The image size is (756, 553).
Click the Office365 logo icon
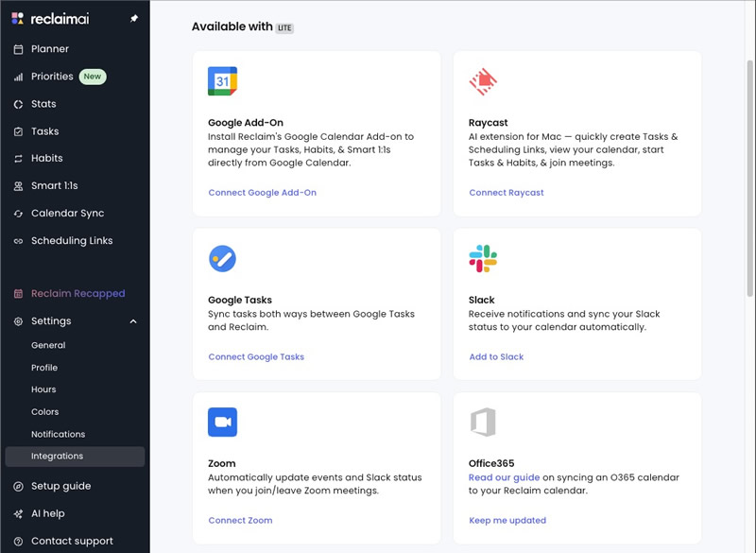(x=483, y=423)
